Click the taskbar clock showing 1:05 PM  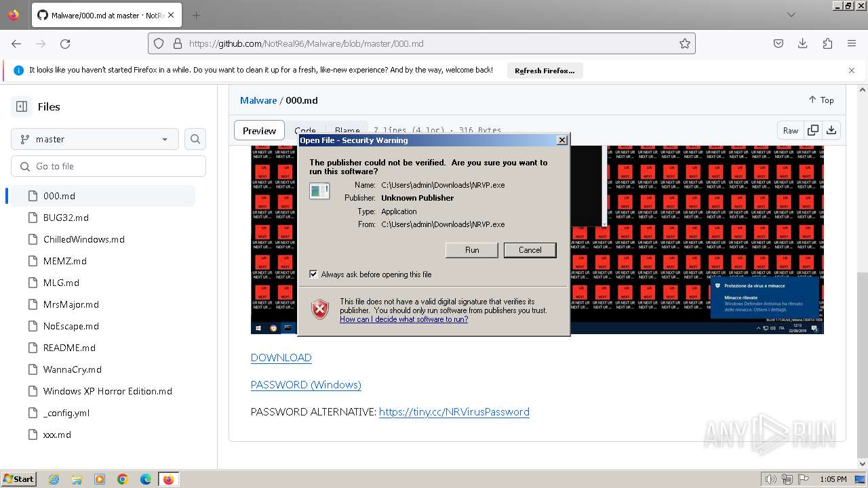(x=833, y=479)
